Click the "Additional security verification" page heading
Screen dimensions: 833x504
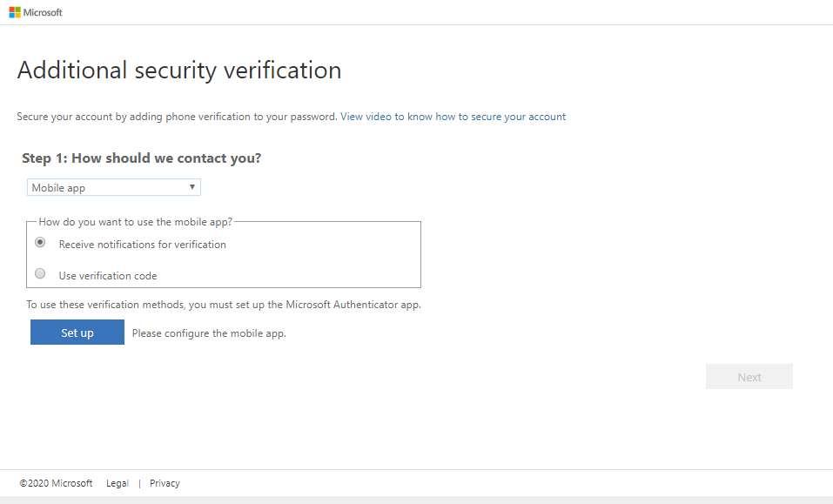179,71
